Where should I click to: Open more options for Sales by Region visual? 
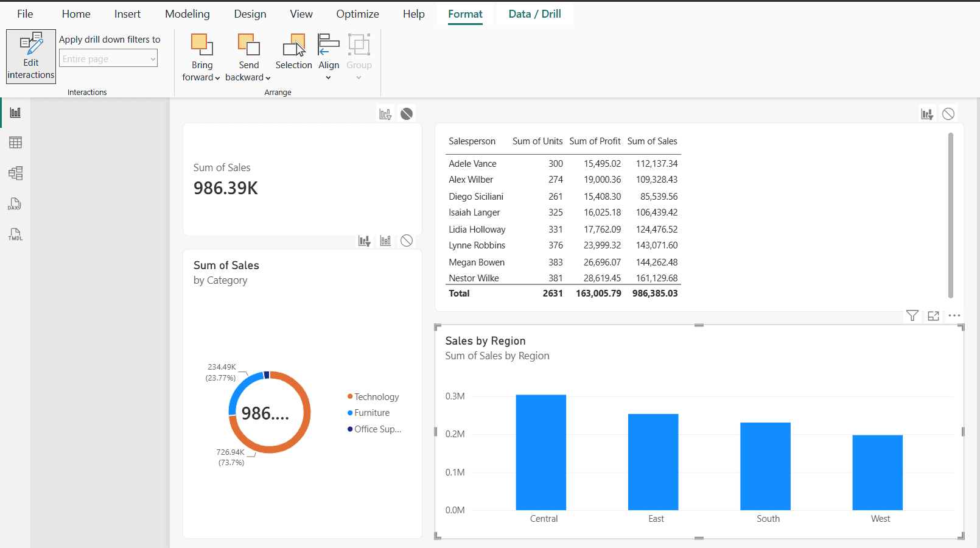(x=954, y=315)
